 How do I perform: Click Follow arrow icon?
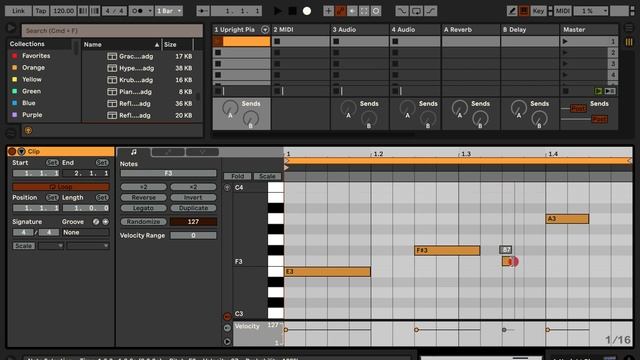point(202,11)
